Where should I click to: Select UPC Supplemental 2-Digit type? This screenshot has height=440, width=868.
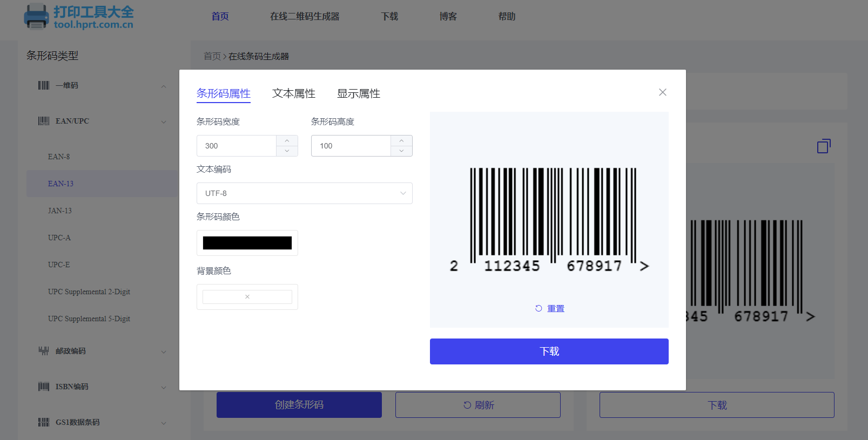89,292
